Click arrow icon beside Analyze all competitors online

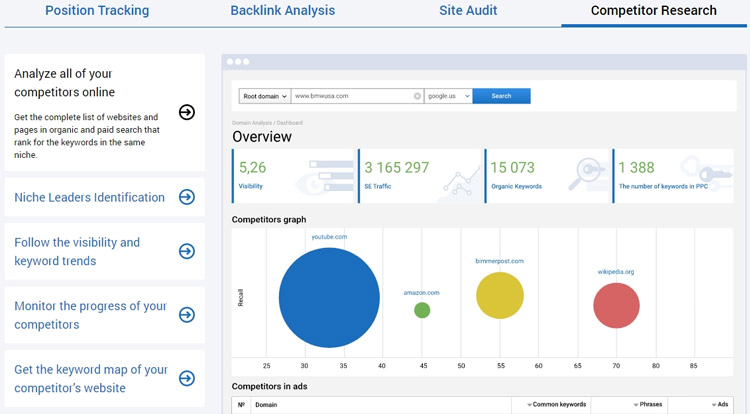pyautogui.click(x=187, y=112)
